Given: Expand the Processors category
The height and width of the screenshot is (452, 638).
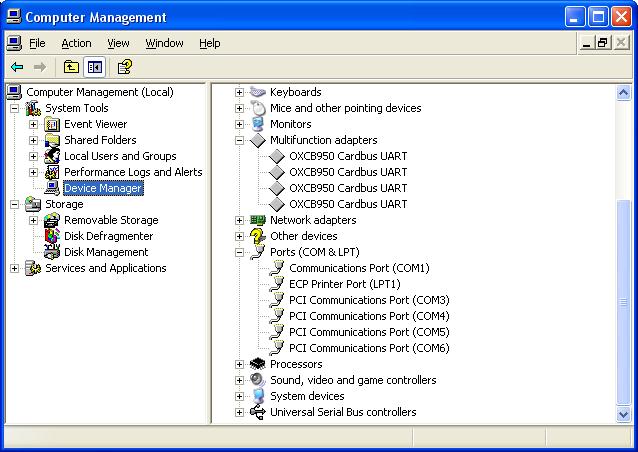Looking at the screenshot, I should tap(239, 364).
